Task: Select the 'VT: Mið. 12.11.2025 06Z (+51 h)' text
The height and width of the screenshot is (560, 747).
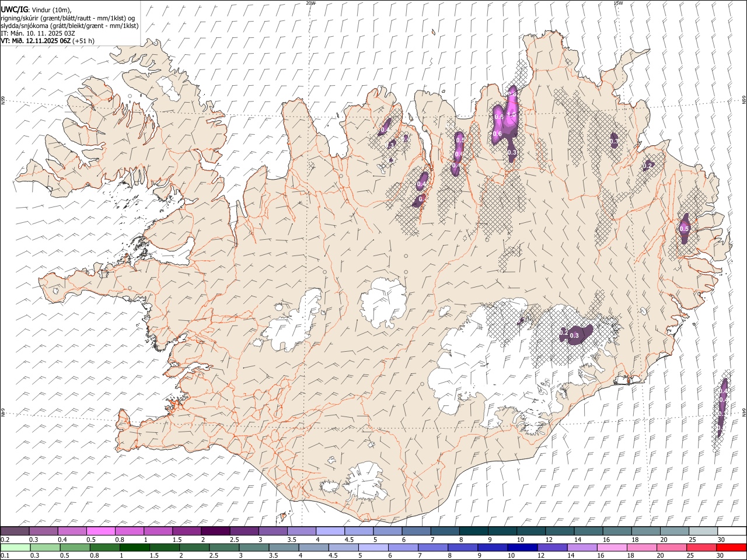Action: pos(47,41)
